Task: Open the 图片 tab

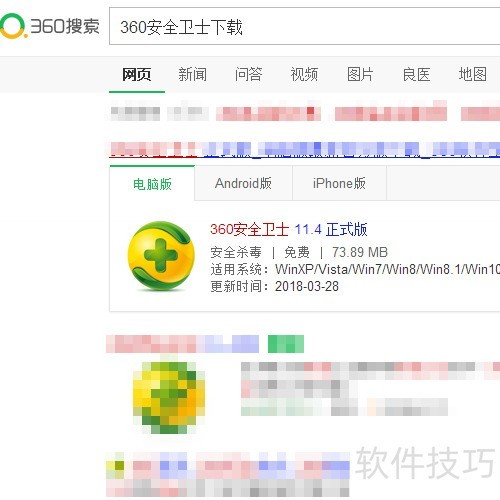Action: click(360, 74)
